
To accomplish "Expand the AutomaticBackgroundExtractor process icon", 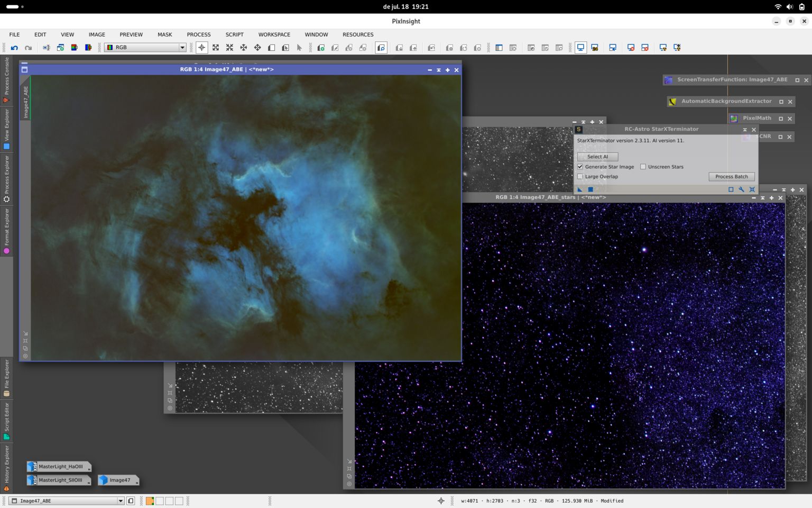I will [x=781, y=102].
